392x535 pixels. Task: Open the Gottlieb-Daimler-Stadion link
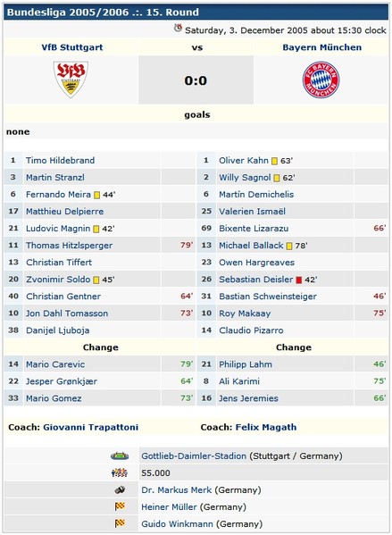194,456
